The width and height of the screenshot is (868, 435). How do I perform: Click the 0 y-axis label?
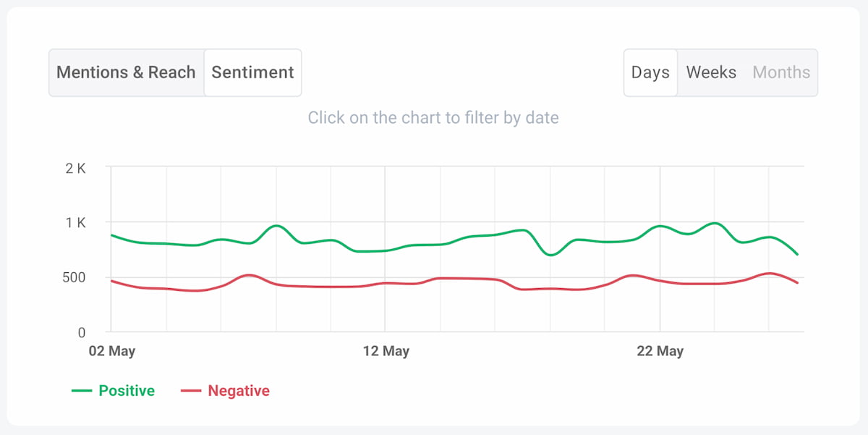[82, 333]
